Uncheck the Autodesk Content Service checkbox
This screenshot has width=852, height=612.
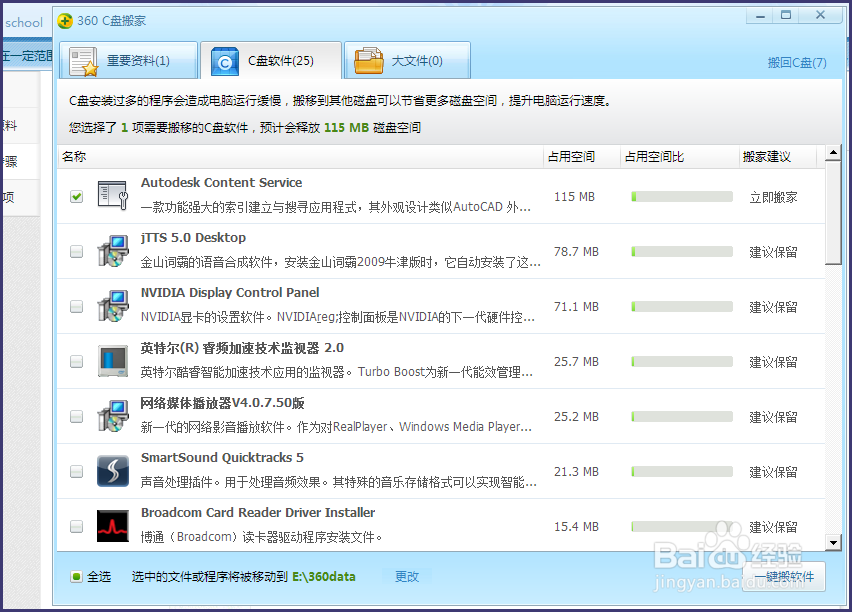pos(77,196)
